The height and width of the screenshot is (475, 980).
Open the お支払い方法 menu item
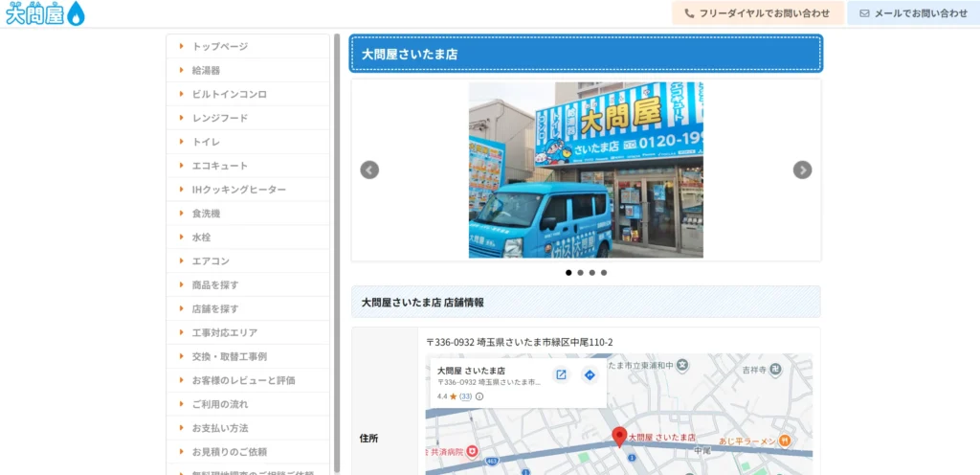point(222,427)
